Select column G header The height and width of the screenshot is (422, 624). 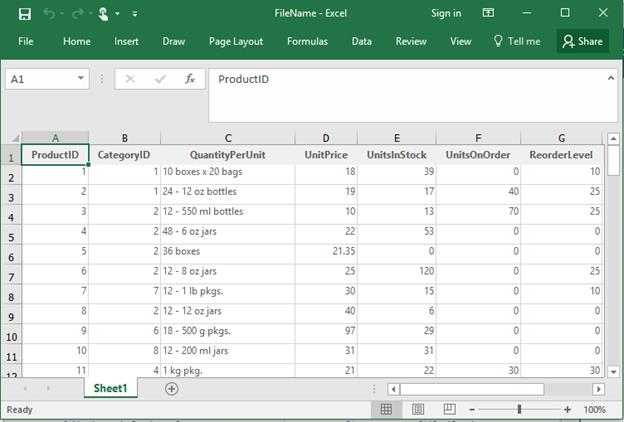coord(562,138)
